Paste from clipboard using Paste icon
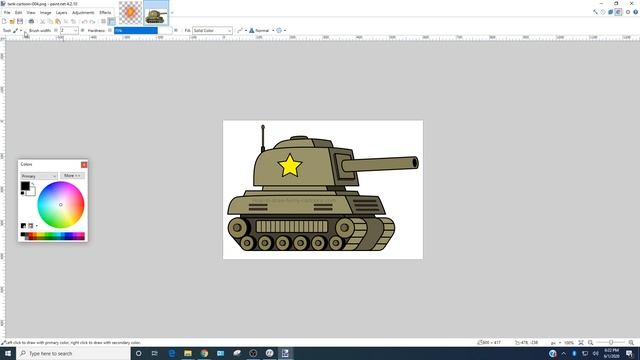This screenshot has width=640, height=360. pyautogui.click(x=58, y=21)
